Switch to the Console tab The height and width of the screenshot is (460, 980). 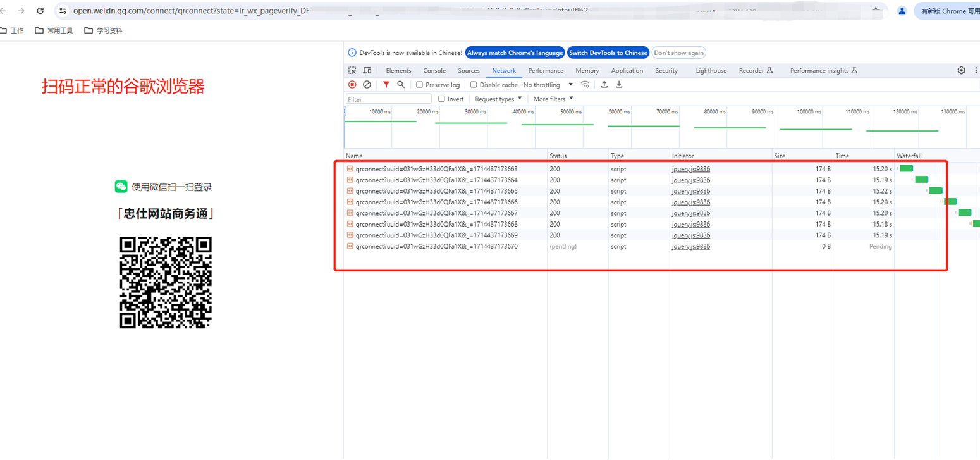click(x=434, y=71)
